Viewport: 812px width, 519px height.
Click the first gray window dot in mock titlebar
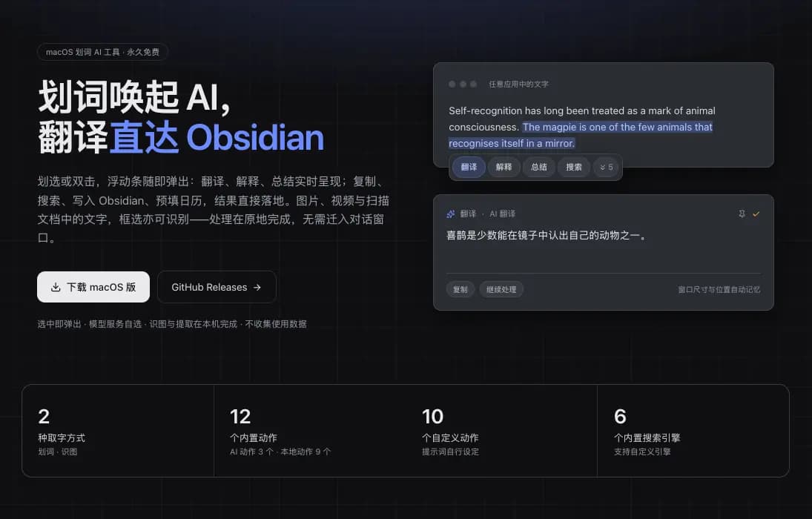coord(452,84)
